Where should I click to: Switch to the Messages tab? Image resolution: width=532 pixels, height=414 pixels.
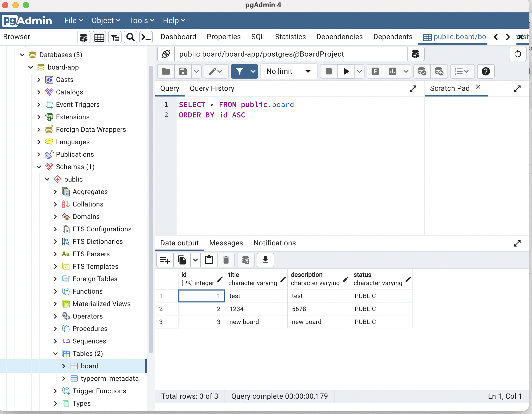pyautogui.click(x=226, y=243)
